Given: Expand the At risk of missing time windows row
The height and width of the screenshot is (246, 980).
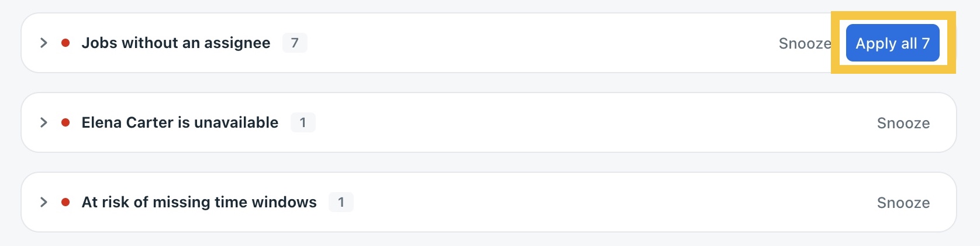Looking at the screenshot, I should coord(43,202).
